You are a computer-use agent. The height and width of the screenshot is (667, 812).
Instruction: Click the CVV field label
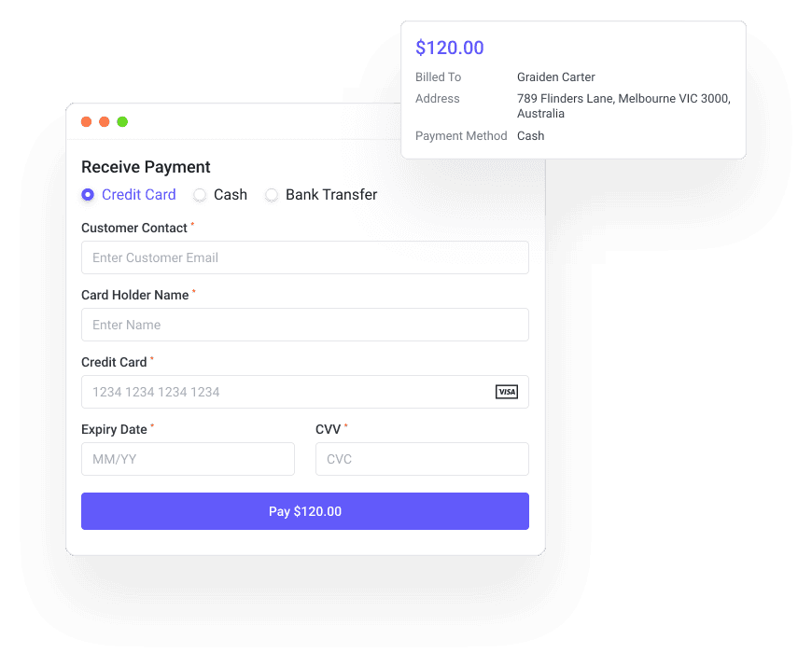328,429
